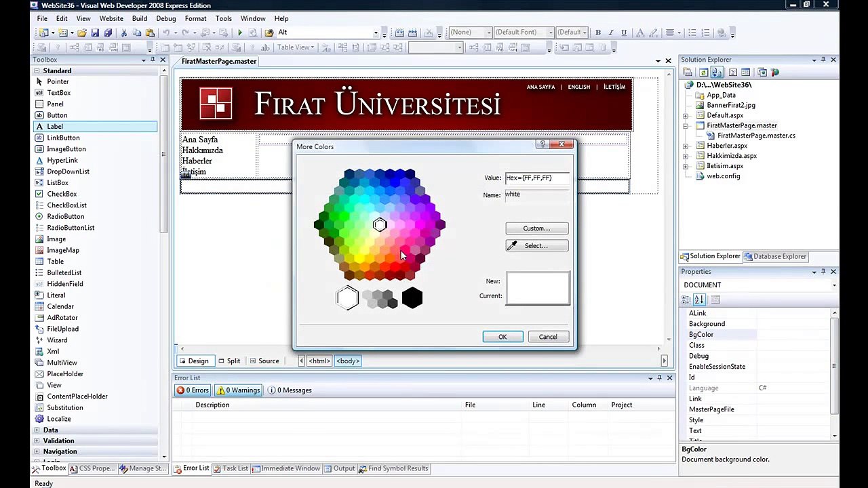Toggle auto-hide pin on Properties panel
Viewport: 868px width, 488px height.
823,272
